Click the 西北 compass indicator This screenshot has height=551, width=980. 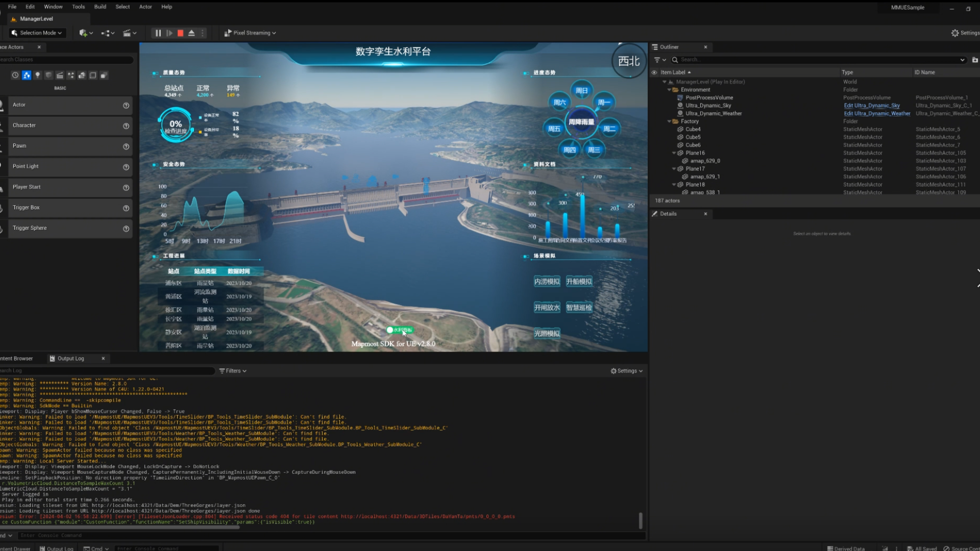pos(629,61)
